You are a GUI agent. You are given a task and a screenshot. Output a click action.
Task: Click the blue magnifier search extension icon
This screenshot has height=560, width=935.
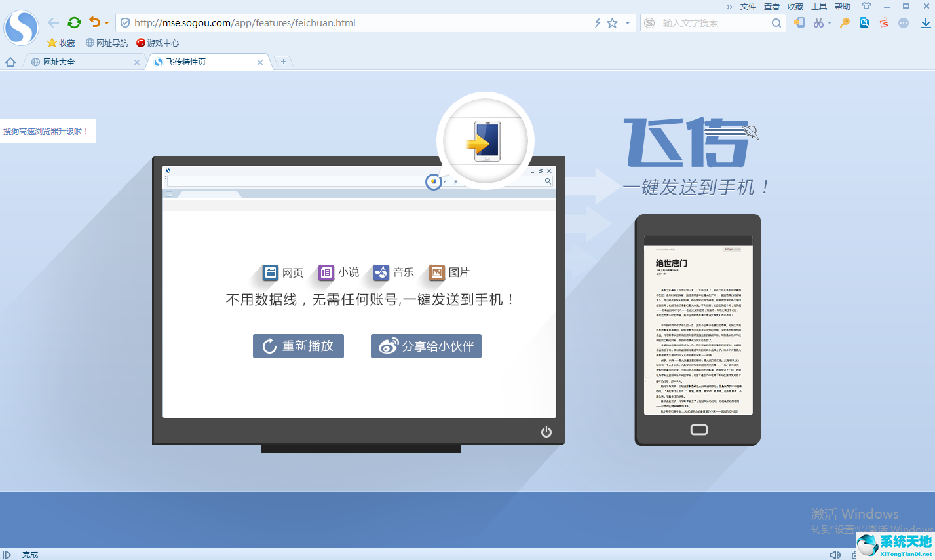pos(864,22)
